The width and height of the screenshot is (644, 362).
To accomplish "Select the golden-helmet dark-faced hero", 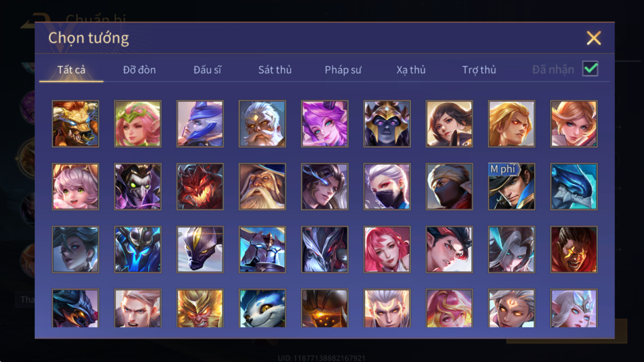I will 387,124.
